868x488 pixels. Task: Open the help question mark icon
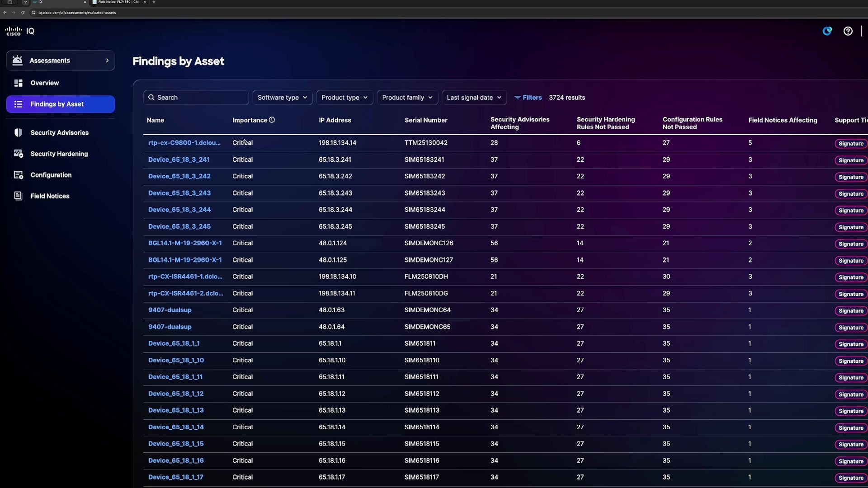(848, 31)
